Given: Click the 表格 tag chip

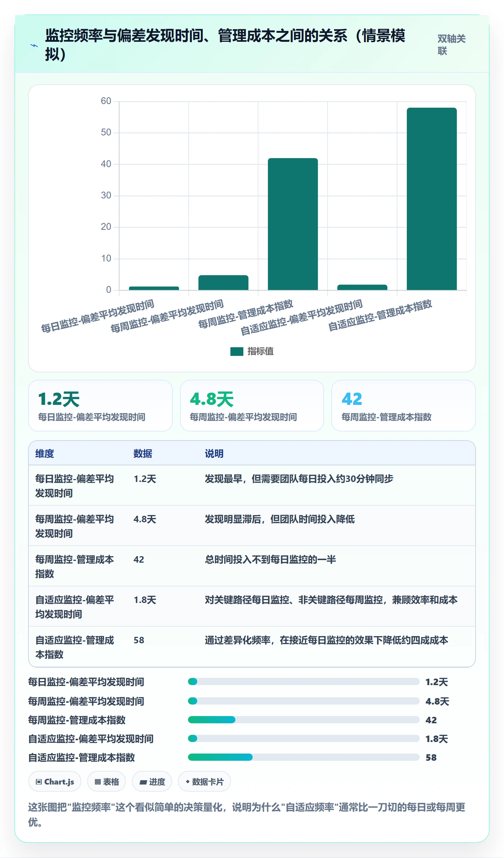Looking at the screenshot, I should pyautogui.click(x=107, y=781).
